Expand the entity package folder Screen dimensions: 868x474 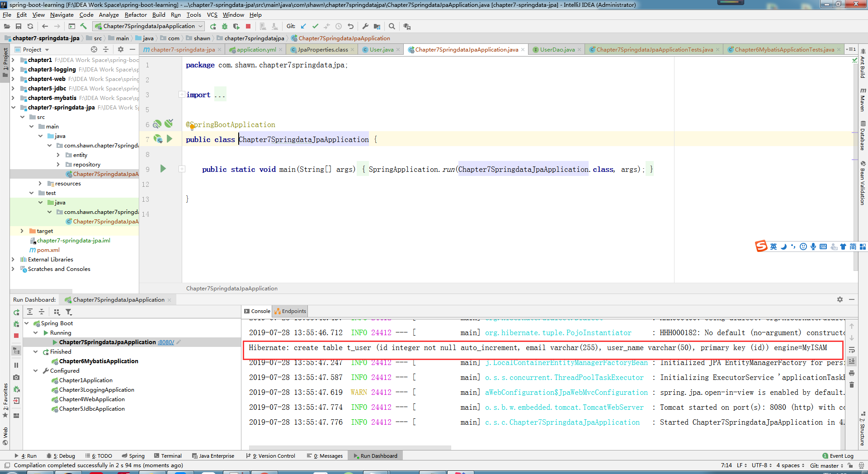(x=58, y=155)
